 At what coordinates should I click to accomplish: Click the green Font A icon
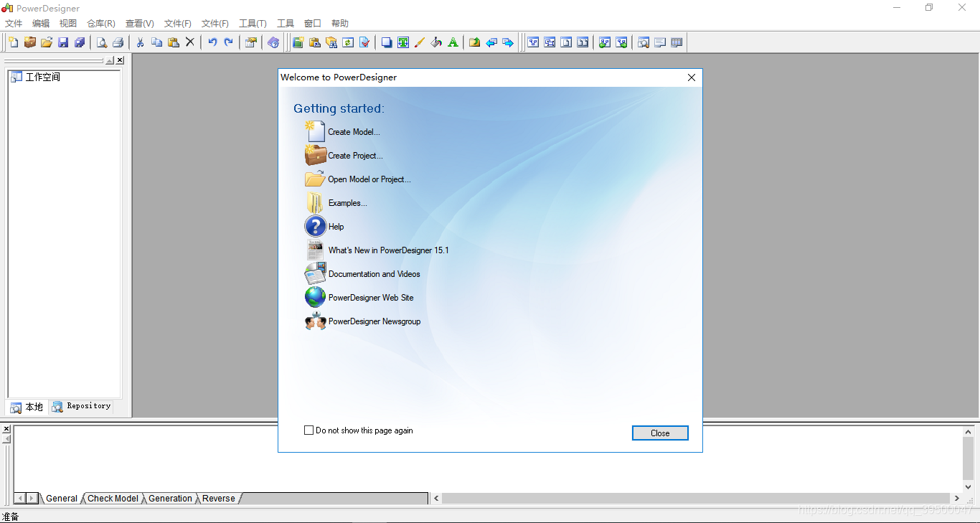click(453, 42)
